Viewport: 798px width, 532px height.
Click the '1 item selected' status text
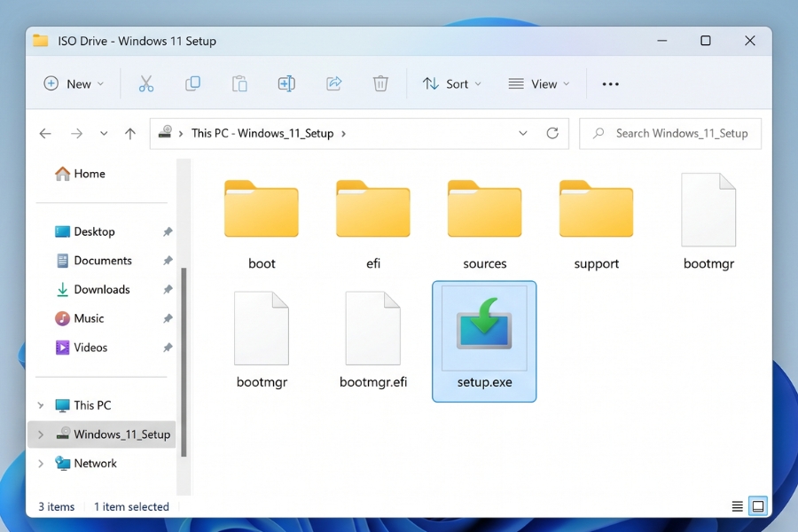point(131,506)
